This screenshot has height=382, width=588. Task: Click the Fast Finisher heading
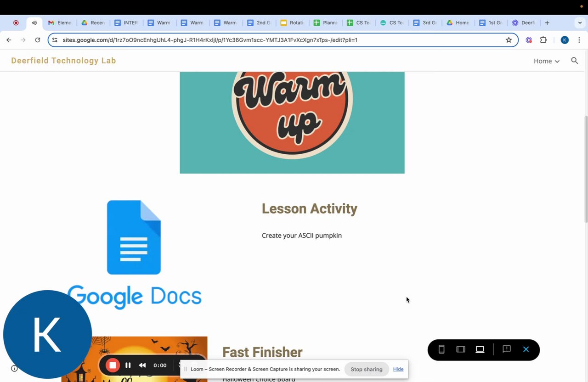tap(262, 352)
